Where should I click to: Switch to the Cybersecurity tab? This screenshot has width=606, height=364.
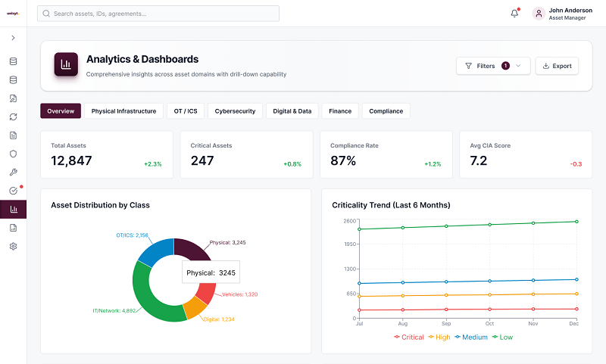click(235, 111)
